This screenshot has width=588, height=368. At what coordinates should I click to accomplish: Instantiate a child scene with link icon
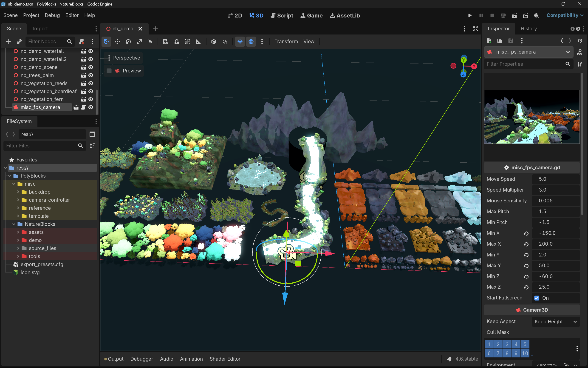click(19, 42)
